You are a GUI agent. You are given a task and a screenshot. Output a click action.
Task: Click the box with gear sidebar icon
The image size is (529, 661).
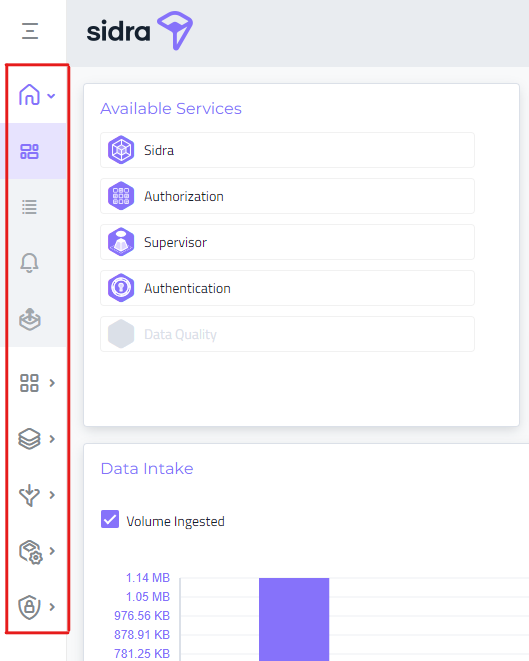(x=30, y=552)
